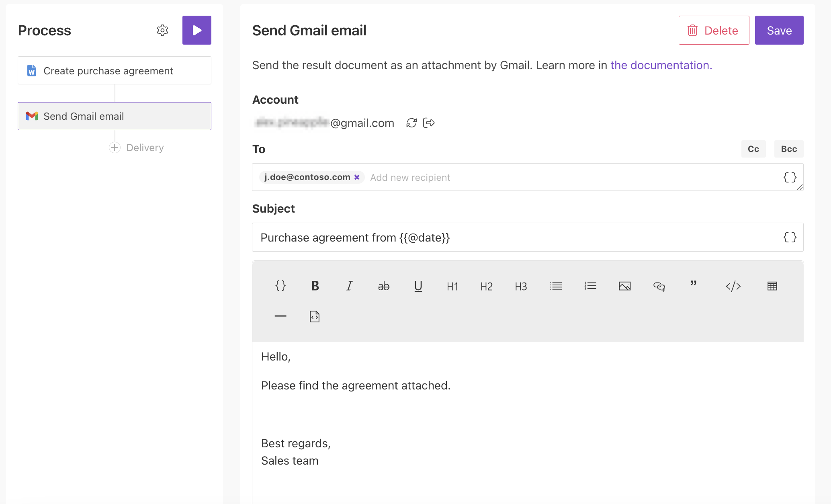Screen dimensions: 831x504
Task: Apply a bulleted list
Action: tap(555, 286)
